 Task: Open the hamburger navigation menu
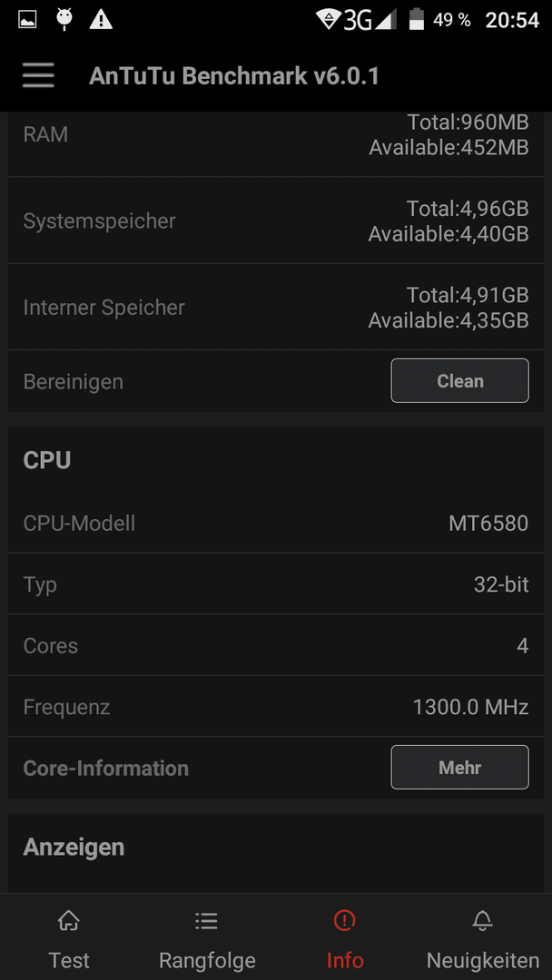[38, 76]
